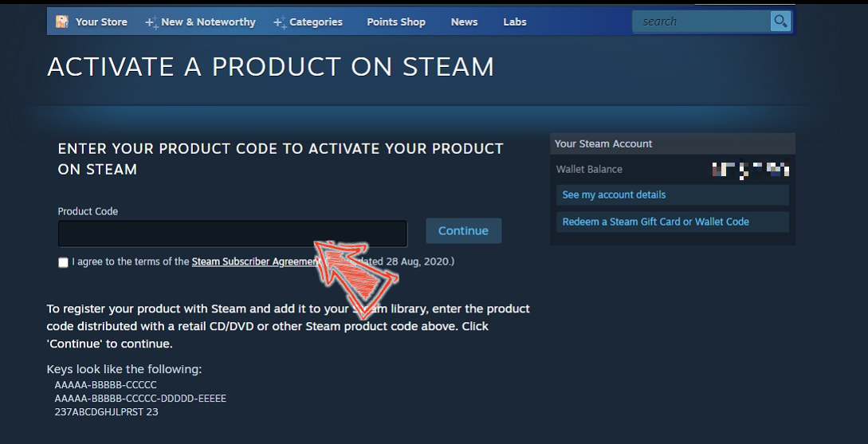The image size is (868, 444).
Task: Click the magnifying glass search icon
Action: tap(780, 22)
